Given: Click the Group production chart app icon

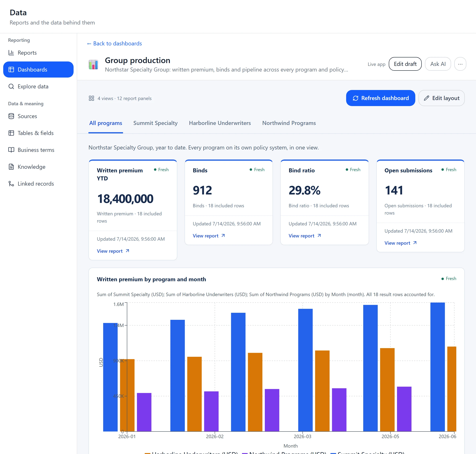Looking at the screenshot, I should pos(93,65).
